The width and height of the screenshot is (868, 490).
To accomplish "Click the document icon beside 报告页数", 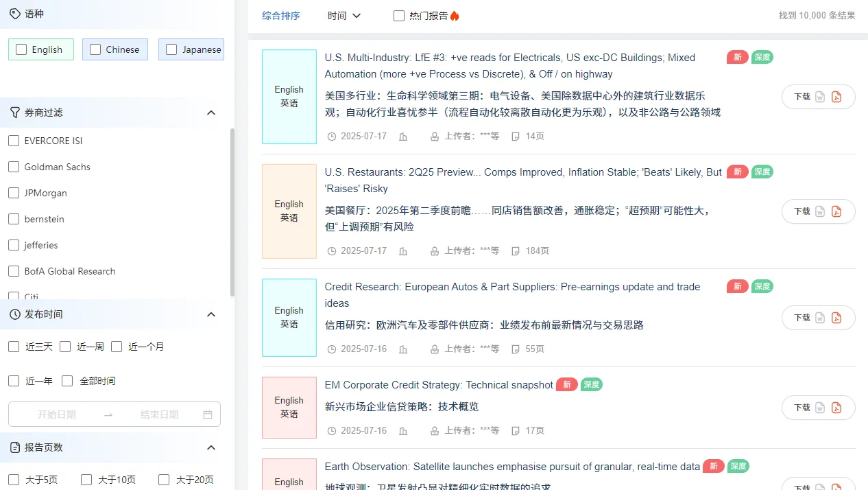I will 15,447.
